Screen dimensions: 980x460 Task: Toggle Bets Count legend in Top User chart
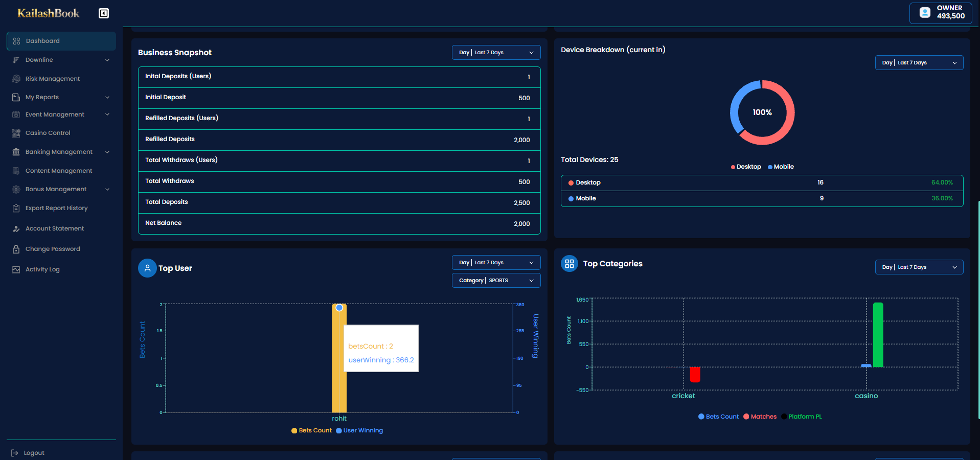(x=311, y=430)
